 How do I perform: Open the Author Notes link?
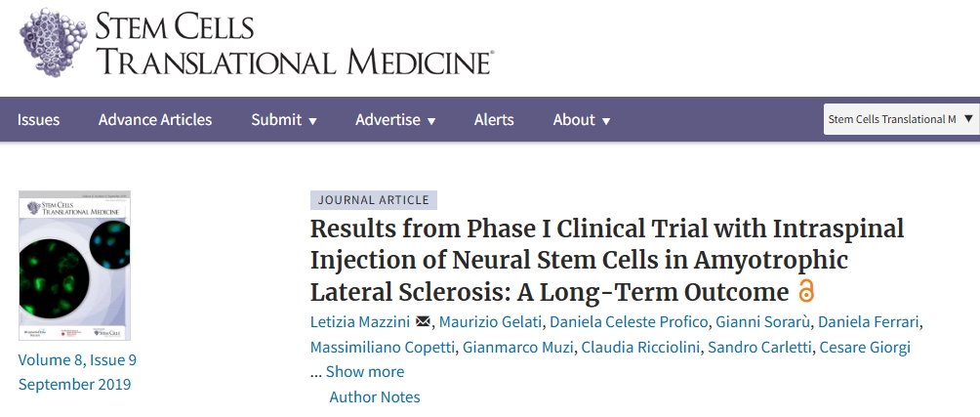375,397
